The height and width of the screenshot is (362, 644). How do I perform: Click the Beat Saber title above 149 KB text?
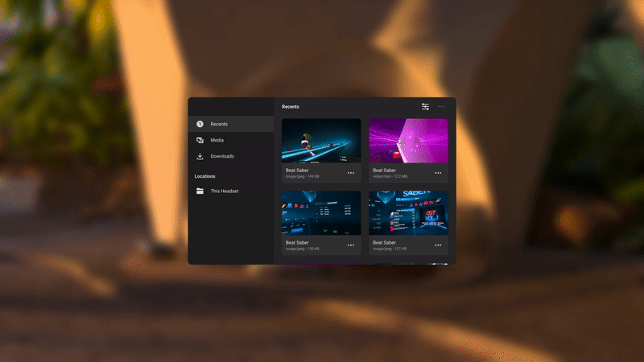pos(297,171)
